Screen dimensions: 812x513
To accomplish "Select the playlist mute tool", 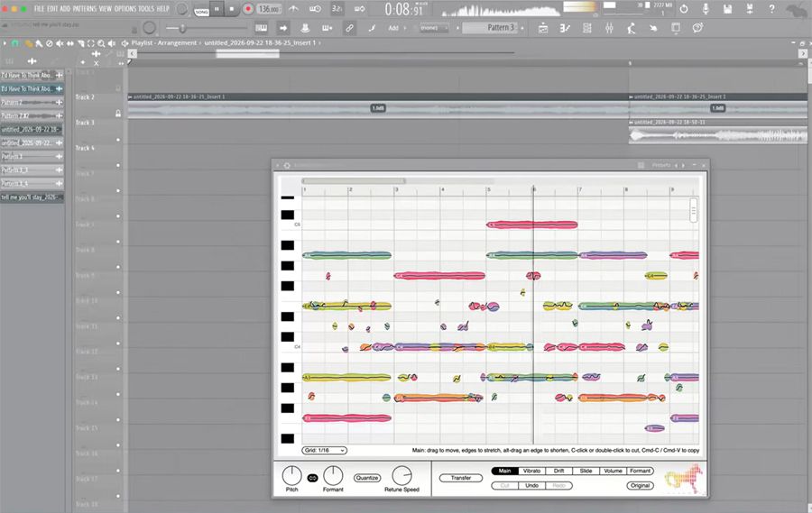I will 60,43.
